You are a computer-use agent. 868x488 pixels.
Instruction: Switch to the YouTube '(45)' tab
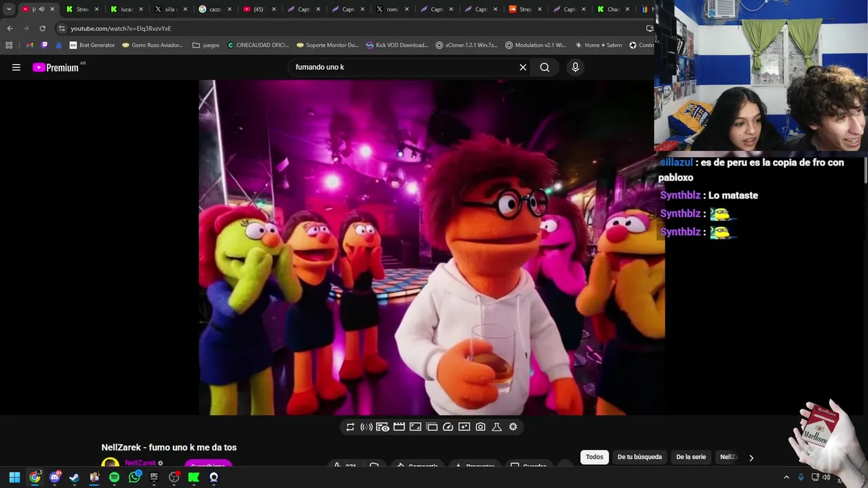(260, 9)
